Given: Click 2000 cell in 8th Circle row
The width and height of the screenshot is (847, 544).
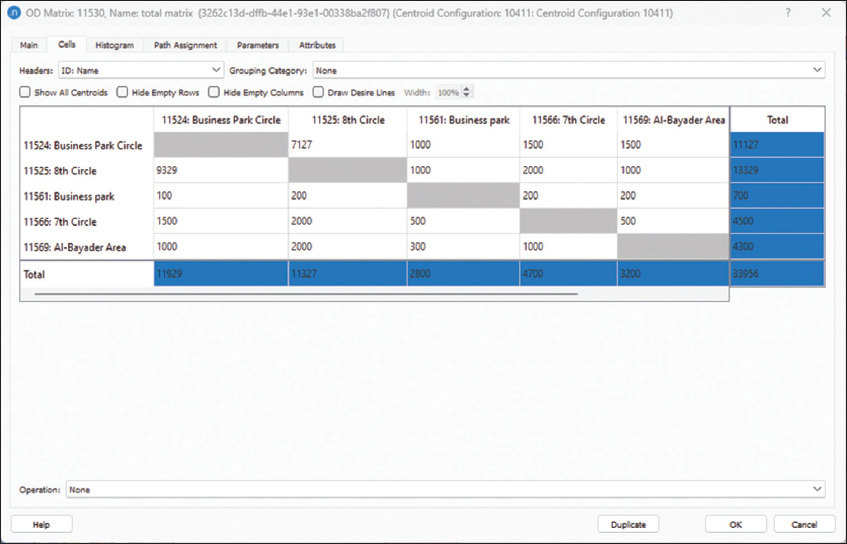Looking at the screenshot, I should pos(568,170).
